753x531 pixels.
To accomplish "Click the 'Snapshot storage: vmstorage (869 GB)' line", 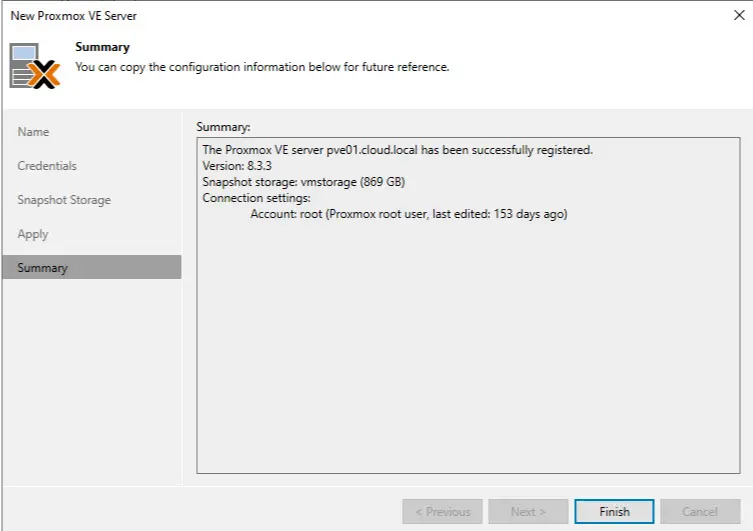I will [x=304, y=182].
